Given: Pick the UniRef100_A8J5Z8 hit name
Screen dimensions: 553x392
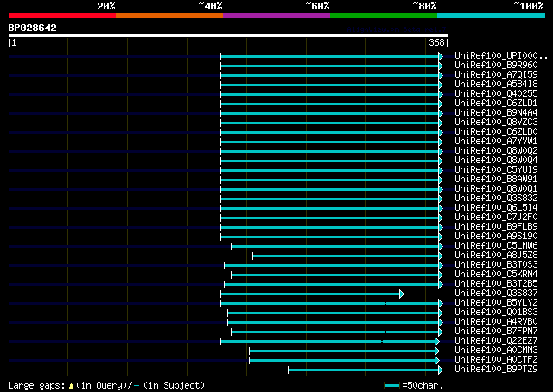Looking at the screenshot, I should pos(496,256).
